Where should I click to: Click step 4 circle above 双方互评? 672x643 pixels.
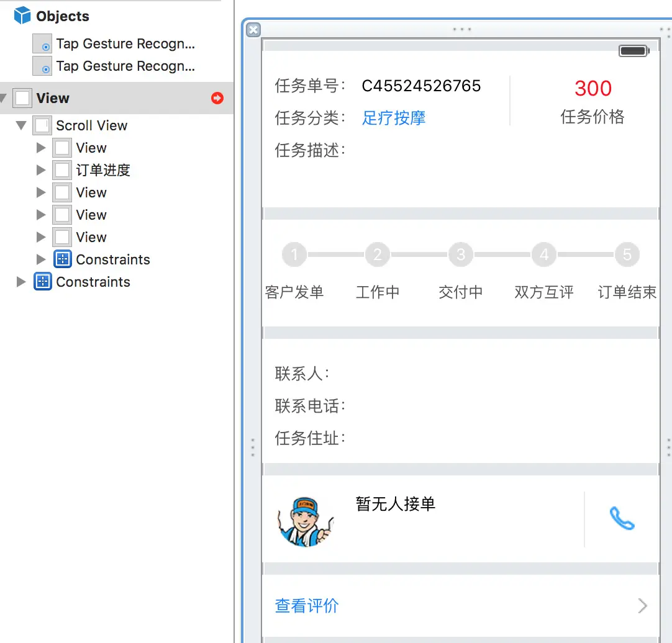(x=544, y=254)
